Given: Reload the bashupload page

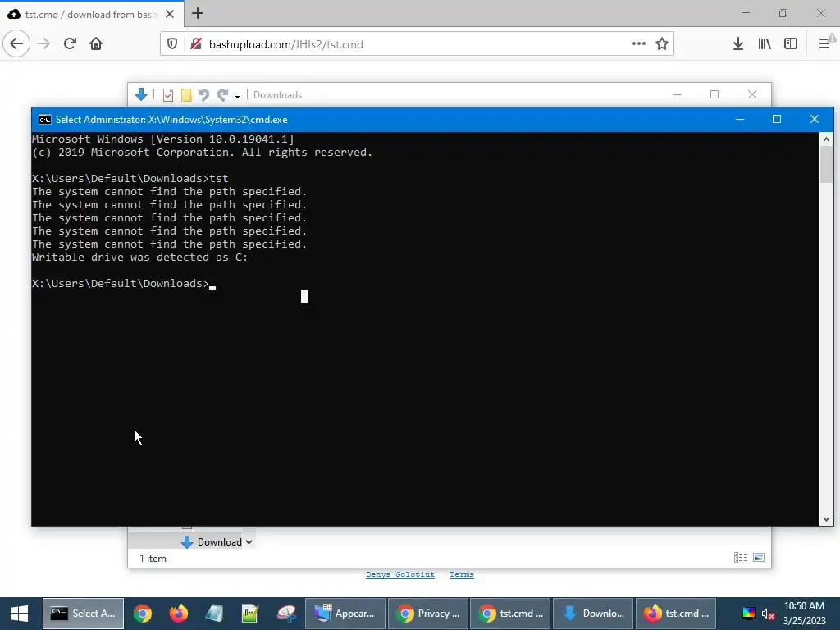Looking at the screenshot, I should (x=71, y=44).
